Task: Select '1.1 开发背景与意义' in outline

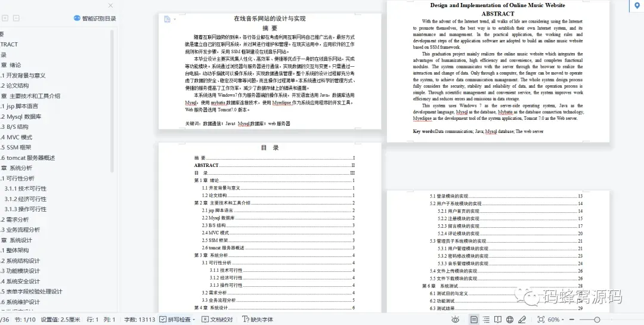Action: point(23,75)
